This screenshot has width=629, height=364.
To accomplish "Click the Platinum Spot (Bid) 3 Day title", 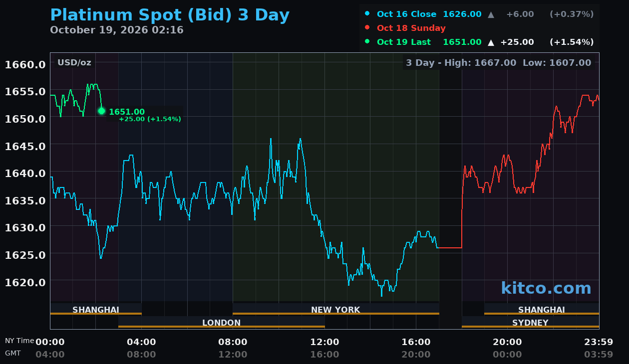I will coord(170,15).
